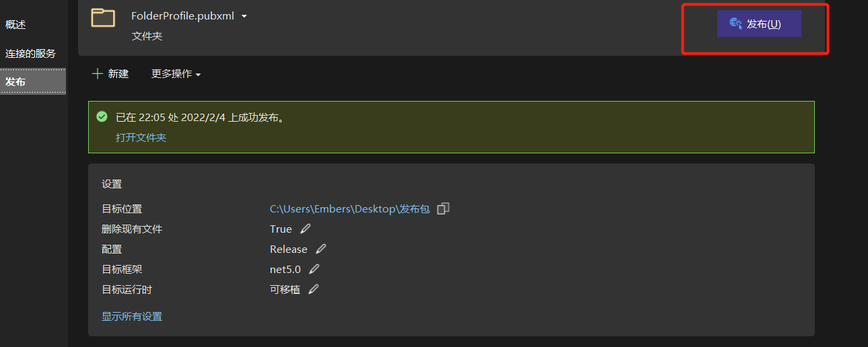Click the pencil beside 可移植
868x347 pixels.
(x=314, y=290)
